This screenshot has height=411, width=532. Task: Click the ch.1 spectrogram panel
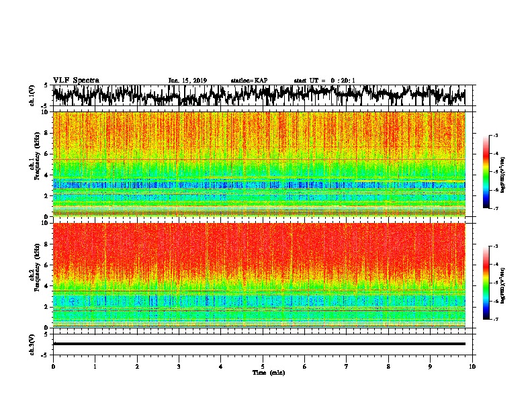pyautogui.click(x=259, y=164)
